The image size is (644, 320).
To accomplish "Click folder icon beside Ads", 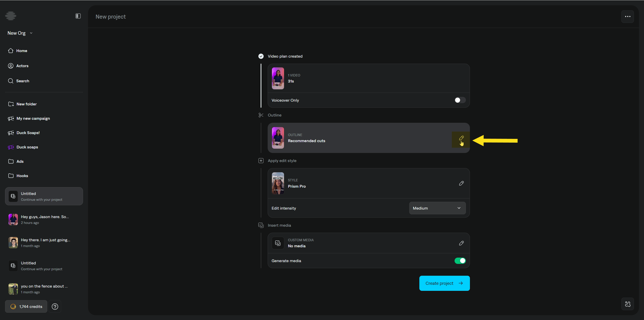I will [x=11, y=161].
